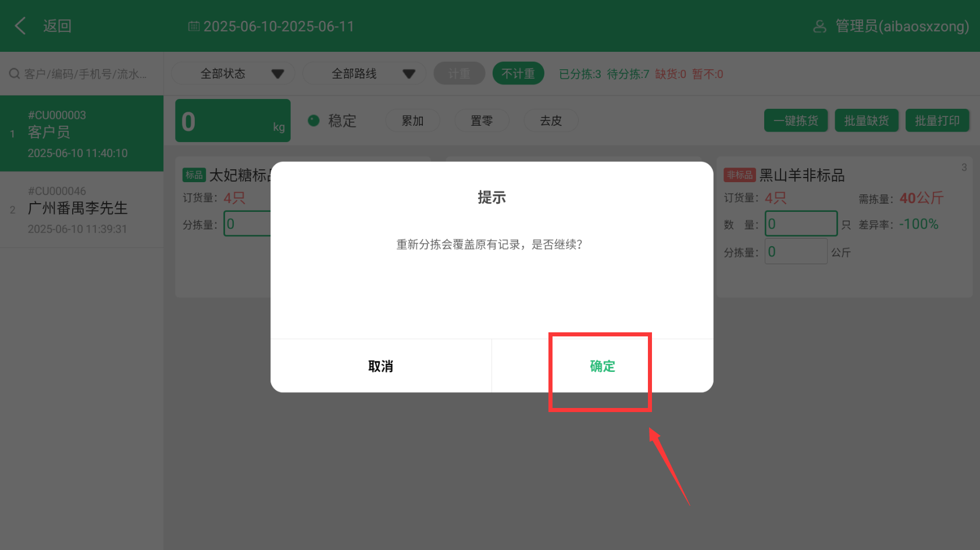Screen dimensions: 980x550
Task: Toggle the 不计重 mode
Action: coord(518,74)
